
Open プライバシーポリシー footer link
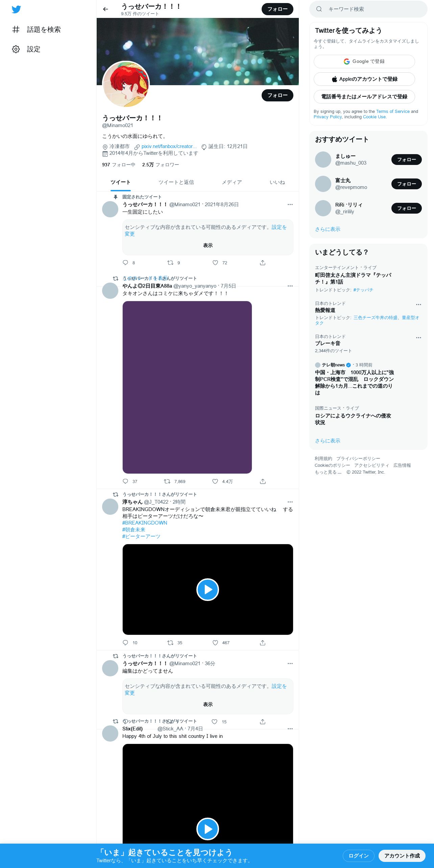(358, 459)
